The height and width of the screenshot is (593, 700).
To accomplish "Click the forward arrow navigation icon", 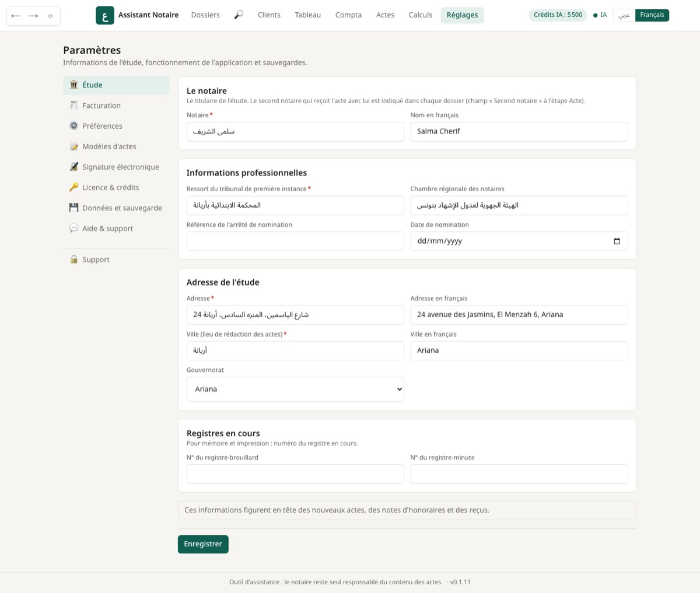I will pyautogui.click(x=33, y=16).
